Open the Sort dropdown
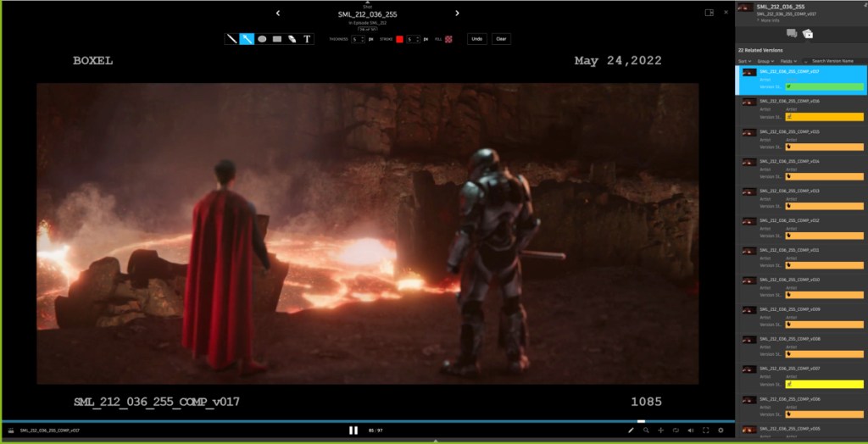 [744, 61]
